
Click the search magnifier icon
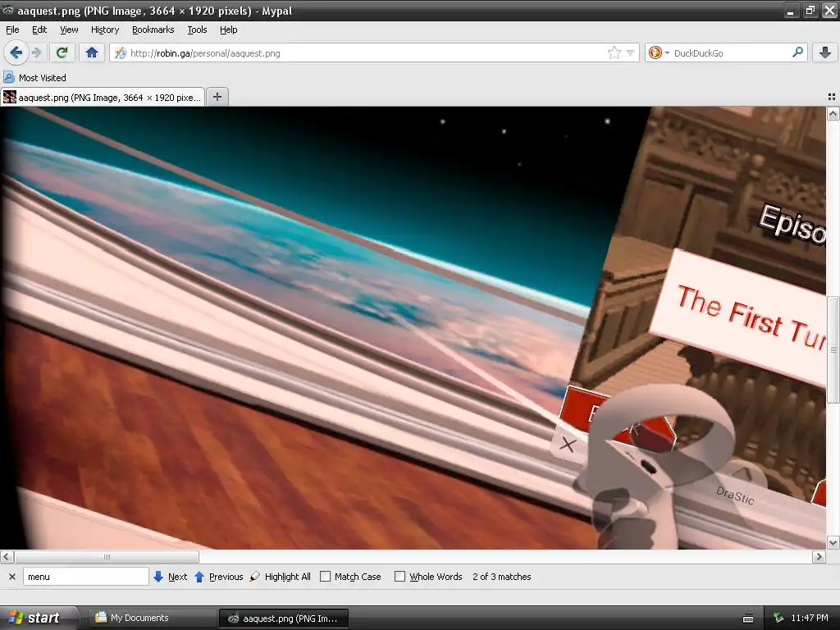797,52
